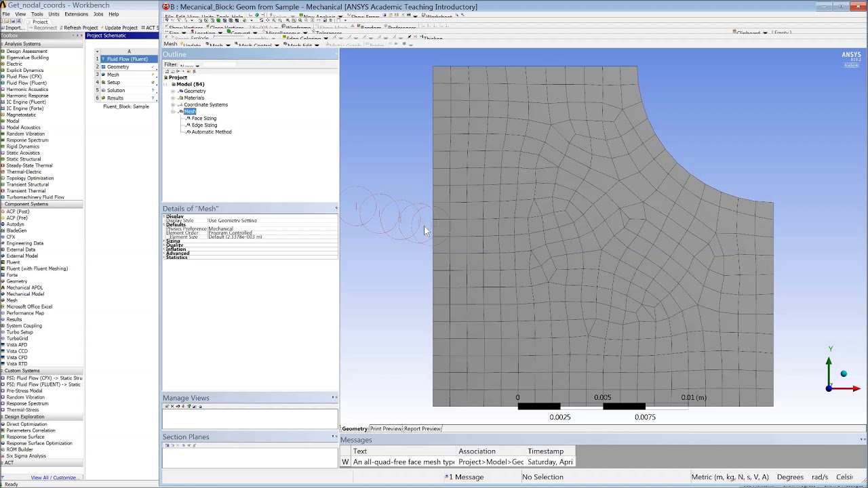Select Automatic Method in Outline tree

[212, 131]
